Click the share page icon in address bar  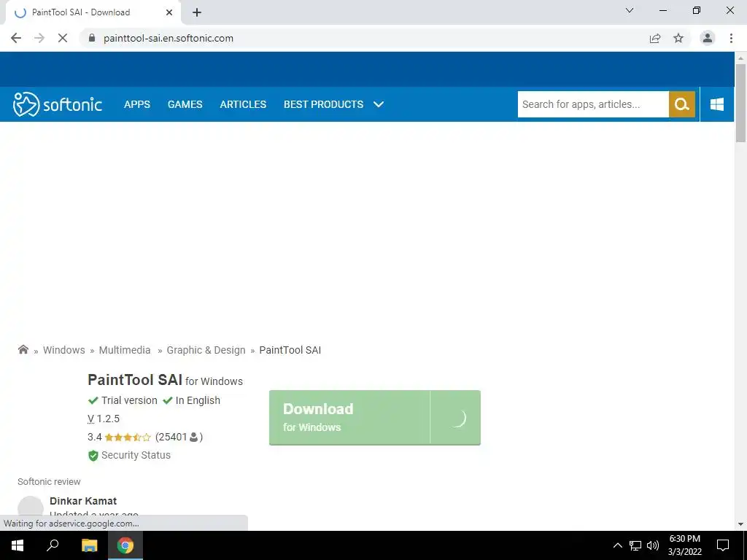coord(655,38)
